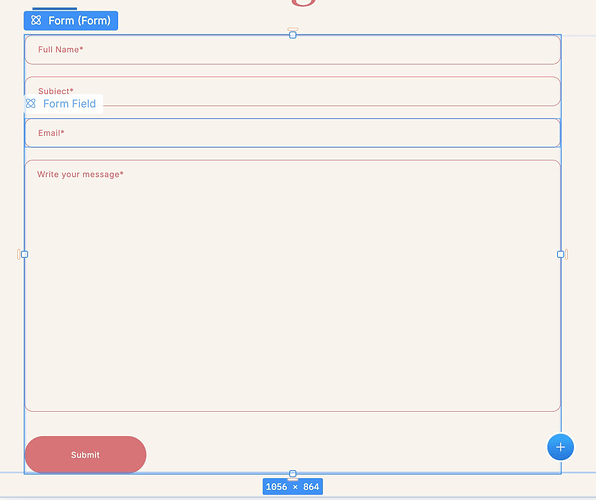
Task: Click orange spacing handle left of form
Action: [18, 254]
